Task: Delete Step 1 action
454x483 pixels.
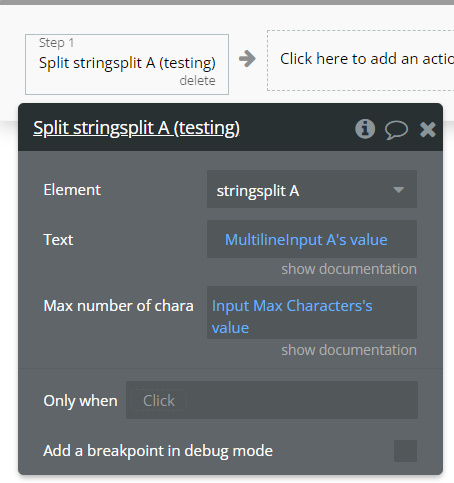Action: coord(197,81)
